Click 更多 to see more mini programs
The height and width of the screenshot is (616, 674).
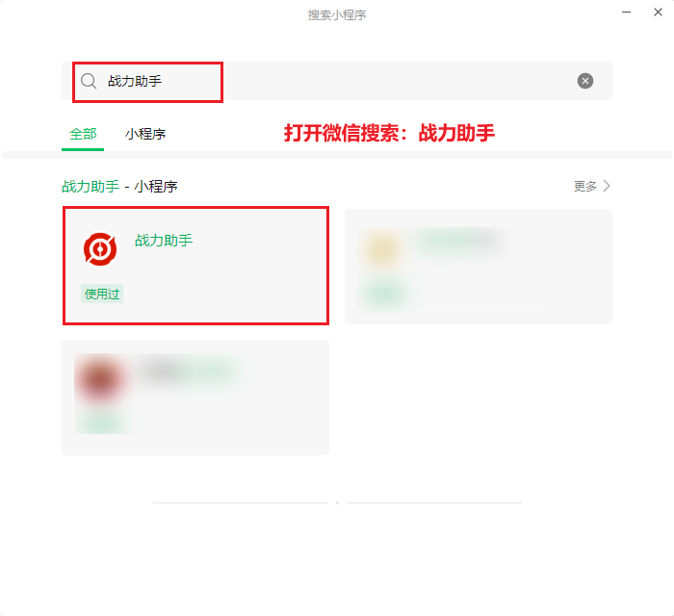(585, 186)
